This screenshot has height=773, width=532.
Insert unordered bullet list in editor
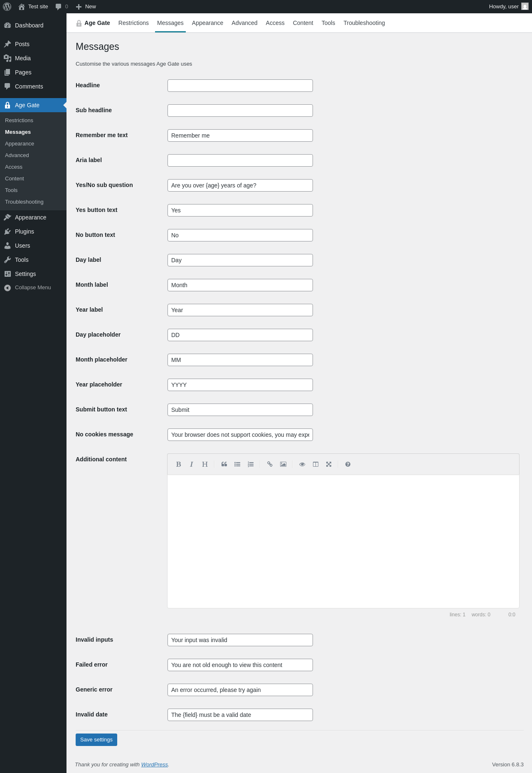(237, 464)
